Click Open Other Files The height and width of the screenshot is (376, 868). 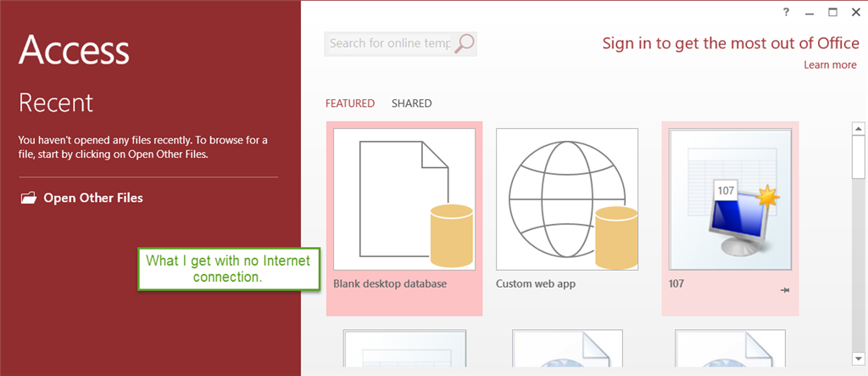[x=93, y=198]
